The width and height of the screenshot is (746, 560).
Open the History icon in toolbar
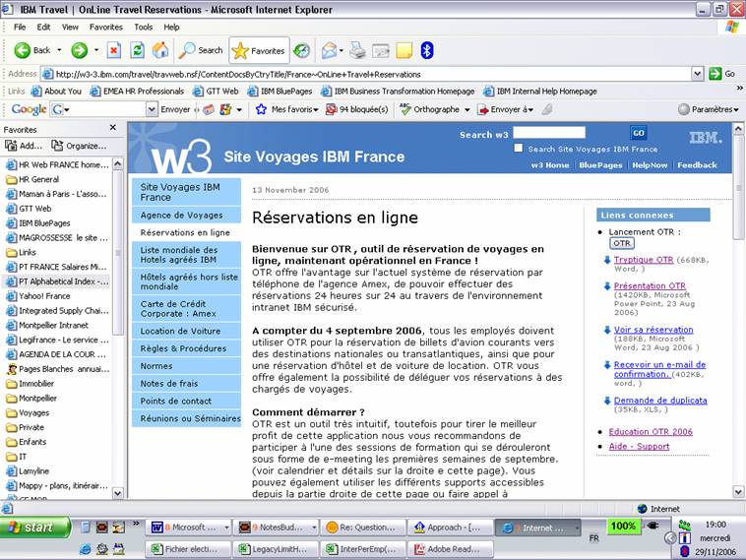301,50
